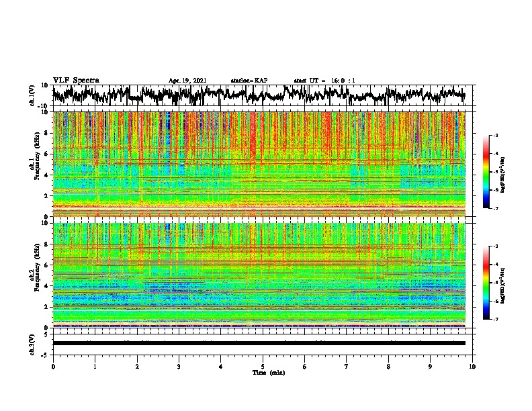Viewport: 532px width, 411px height.
Task: Click the ch.2 spectrogram color scale bar
Action: (486, 283)
